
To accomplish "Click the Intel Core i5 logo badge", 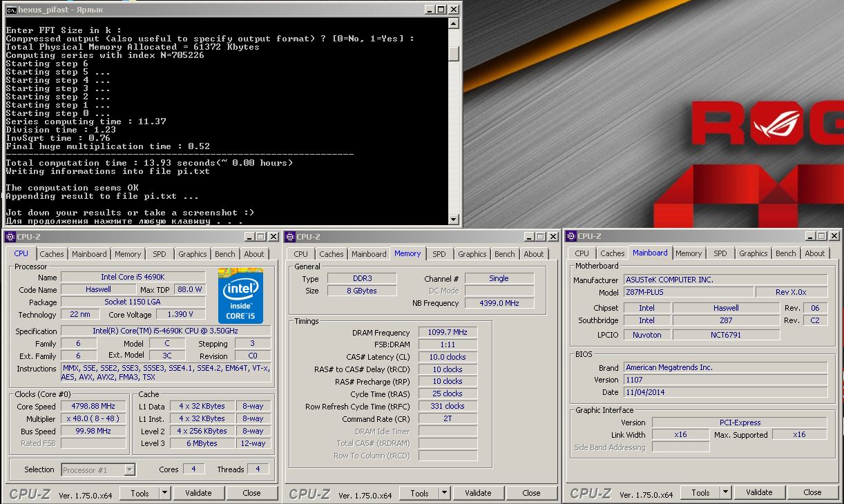I will [240, 295].
